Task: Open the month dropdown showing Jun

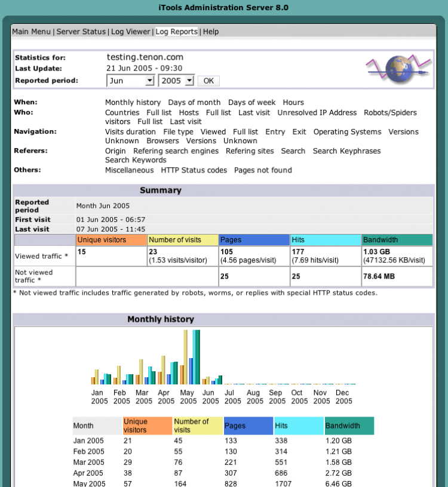Action: pos(130,81)
